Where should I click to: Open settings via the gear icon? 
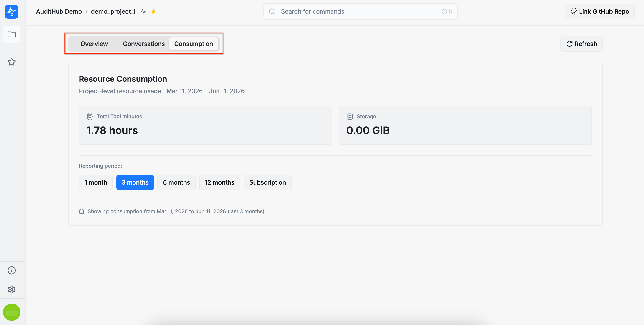tap(11, 289)
